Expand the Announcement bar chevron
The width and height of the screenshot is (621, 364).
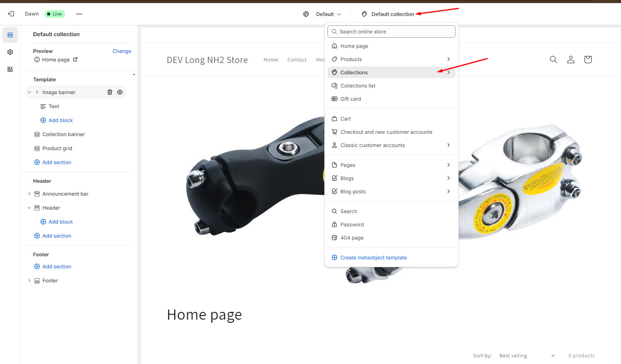[x=29, y=194]
